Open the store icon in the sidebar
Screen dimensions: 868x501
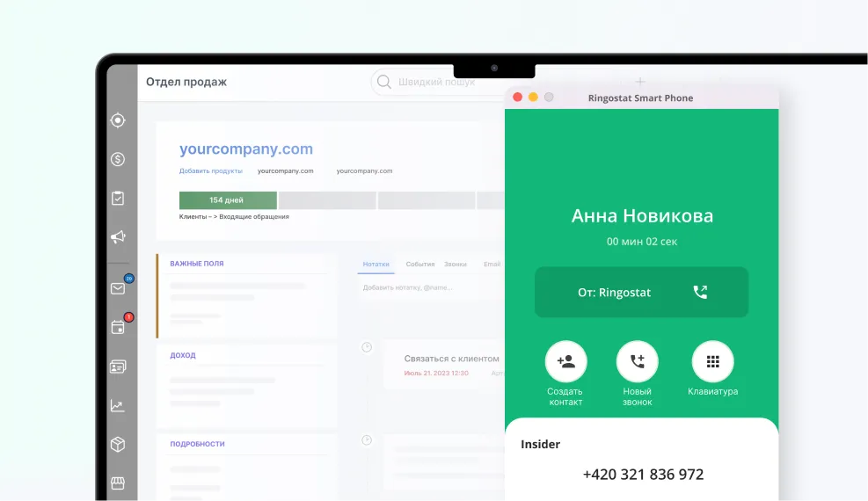[117, 483]
